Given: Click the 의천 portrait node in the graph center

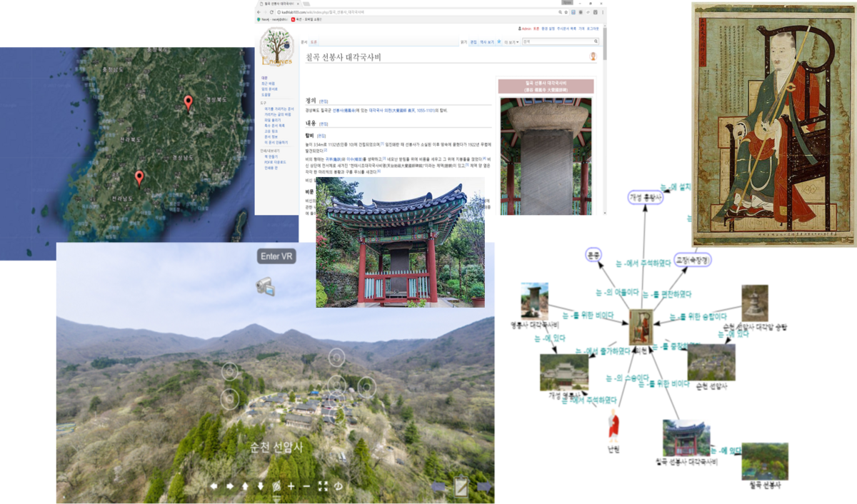Looking at the screenshot, I should click(641, 328).
